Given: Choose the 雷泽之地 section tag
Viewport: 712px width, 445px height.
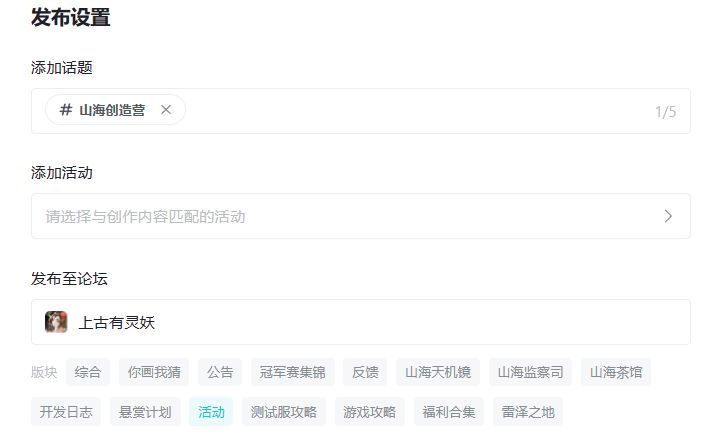Looking at the screenshot, I should tap(527, 411).
